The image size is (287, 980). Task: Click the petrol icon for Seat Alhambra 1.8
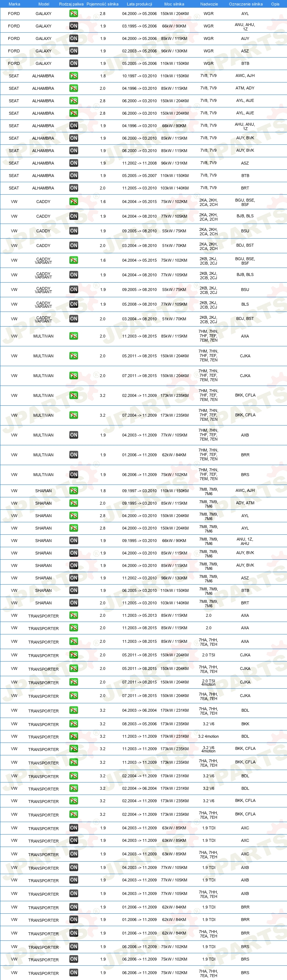(73, 76)
